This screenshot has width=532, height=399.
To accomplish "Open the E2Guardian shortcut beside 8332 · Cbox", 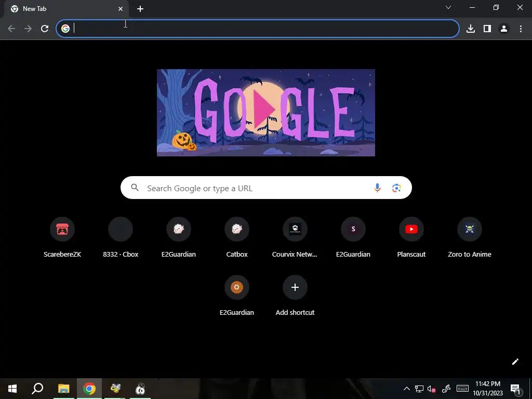I will 179,238.
